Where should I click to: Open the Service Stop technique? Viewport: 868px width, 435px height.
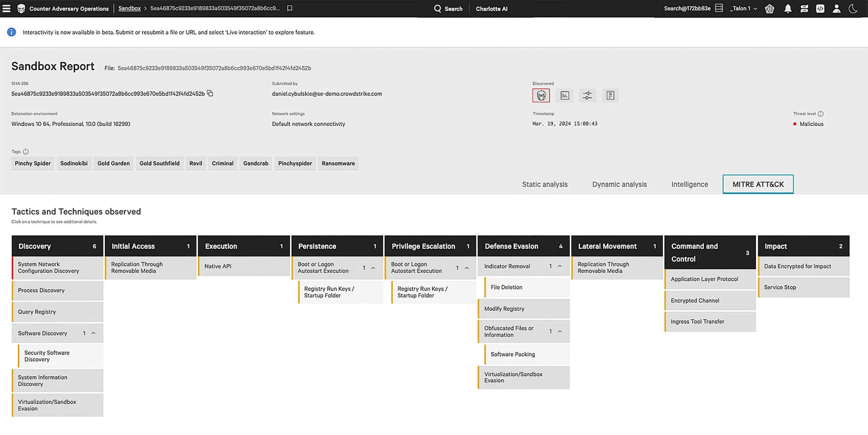pyautogui.click(x=804, y=287)
